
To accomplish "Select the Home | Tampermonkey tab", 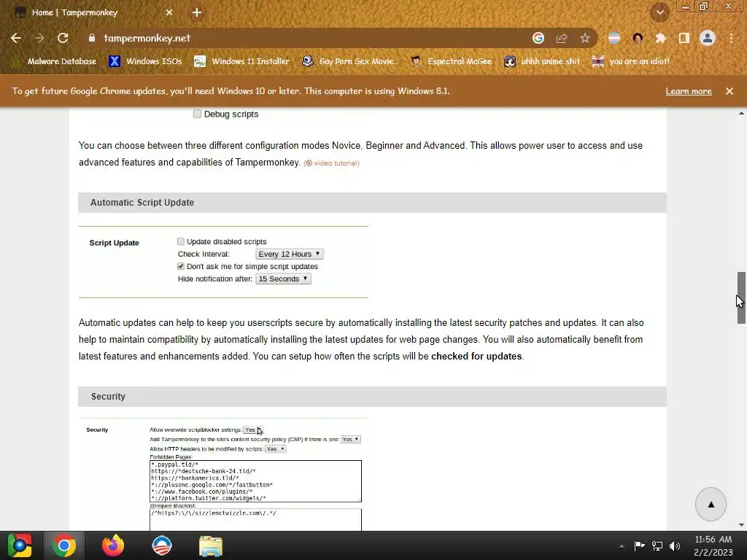I will [x=96, y=12].
